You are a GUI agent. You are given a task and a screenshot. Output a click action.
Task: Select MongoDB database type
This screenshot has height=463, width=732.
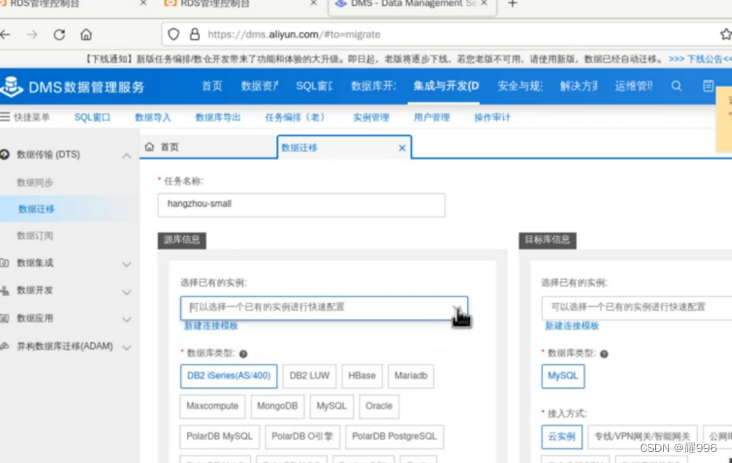(277, 406)
